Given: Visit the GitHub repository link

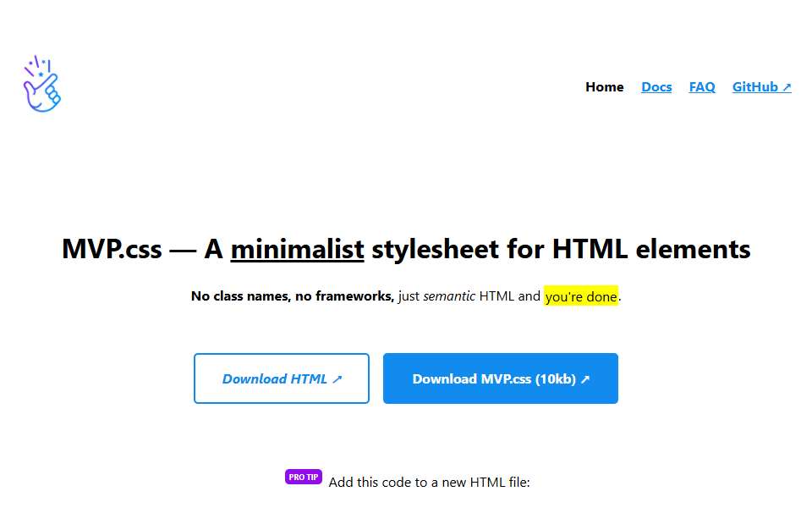Looking at the screenshot, I should [761, 87].
